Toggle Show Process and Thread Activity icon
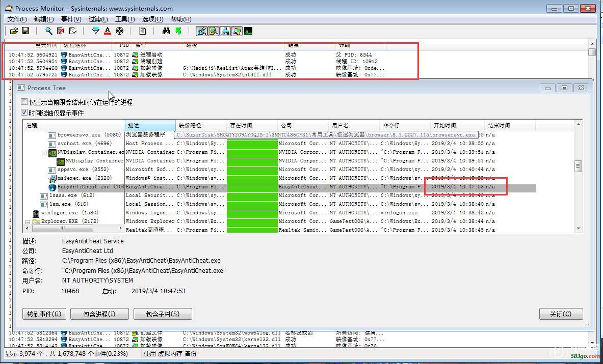The height and width of the screenshot is (364, 603). coord(237,31)
